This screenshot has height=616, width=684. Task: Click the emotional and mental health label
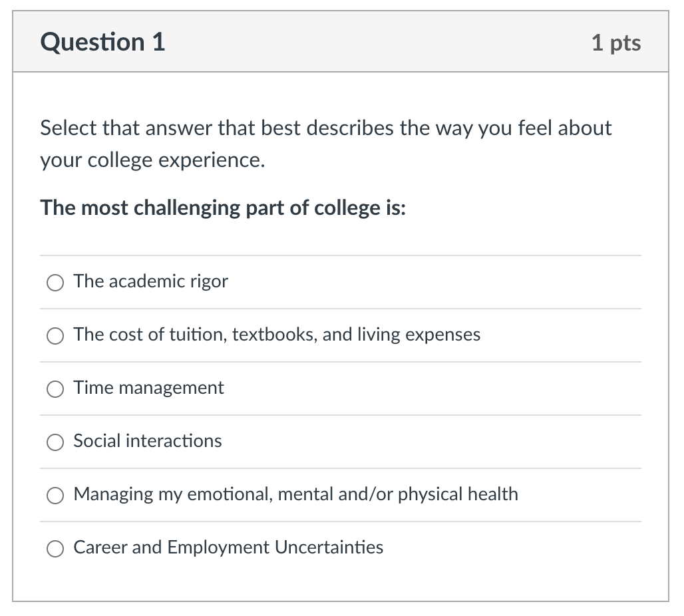[x=295, y=494]
